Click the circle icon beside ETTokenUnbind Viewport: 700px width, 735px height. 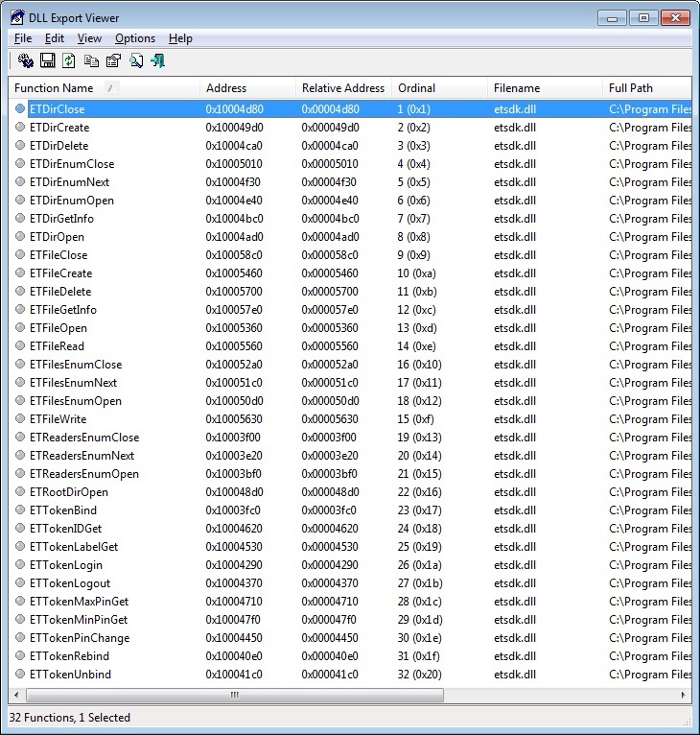[20, 674]
